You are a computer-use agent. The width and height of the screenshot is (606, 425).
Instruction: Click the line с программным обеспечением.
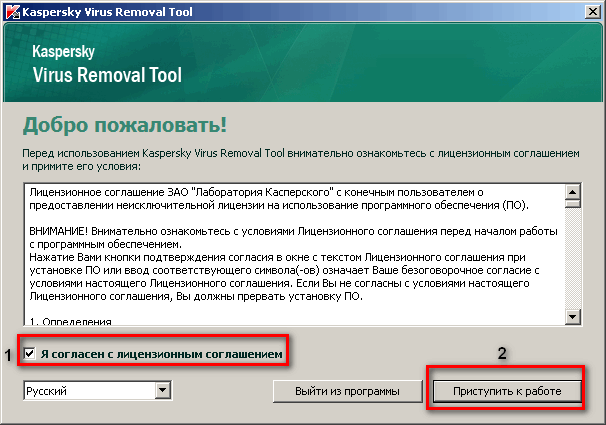pos(106,244)
